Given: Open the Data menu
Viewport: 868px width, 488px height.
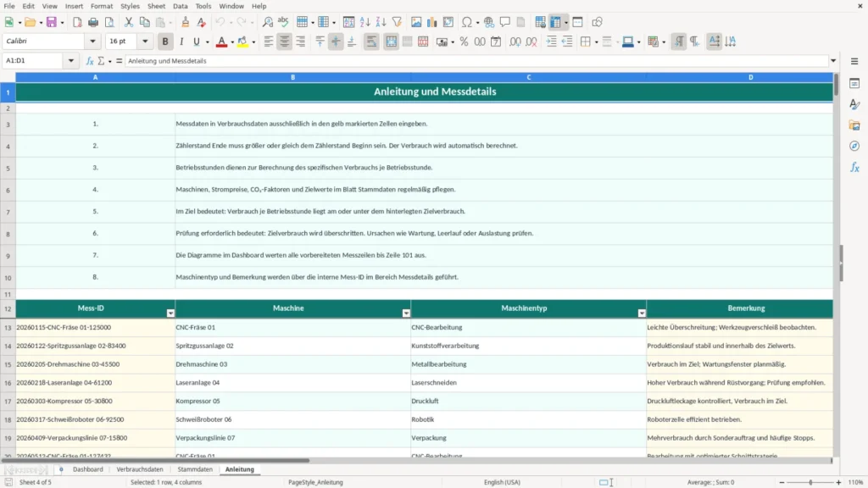Looking at the screenshot, I should click(x=180, y=6).
